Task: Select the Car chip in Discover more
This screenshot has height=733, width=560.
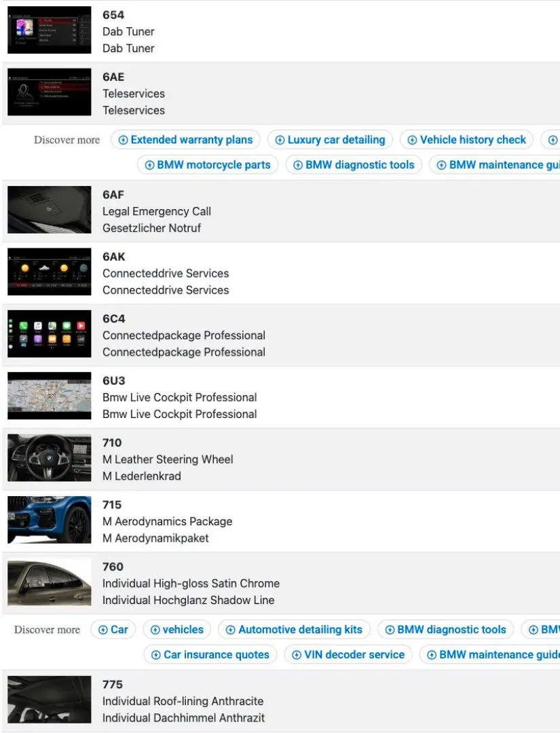Action: click(x=113, y=630)
